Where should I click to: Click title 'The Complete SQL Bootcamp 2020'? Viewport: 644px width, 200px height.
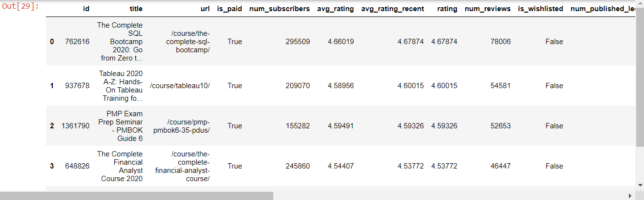click(x=120, y=42)
